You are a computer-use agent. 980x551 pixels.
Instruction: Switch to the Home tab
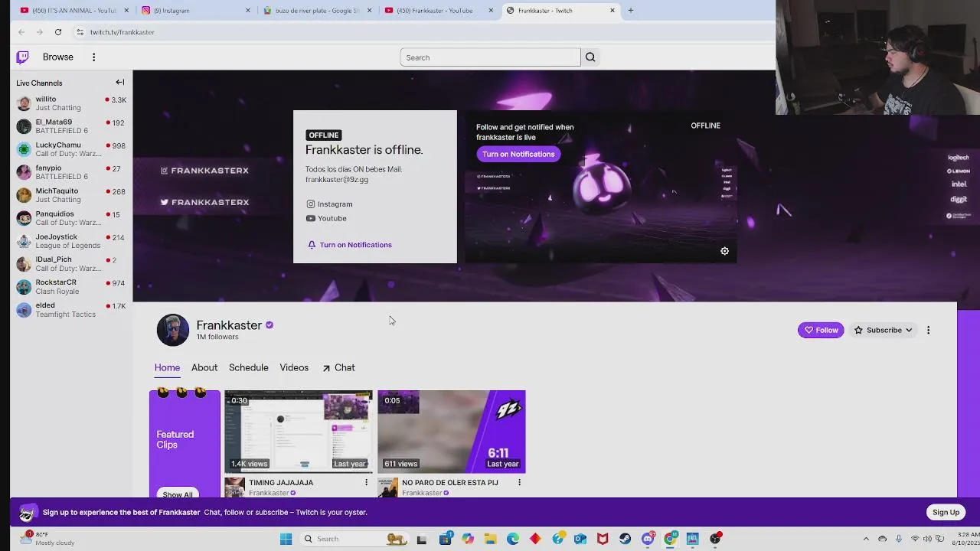coord(167,368)
